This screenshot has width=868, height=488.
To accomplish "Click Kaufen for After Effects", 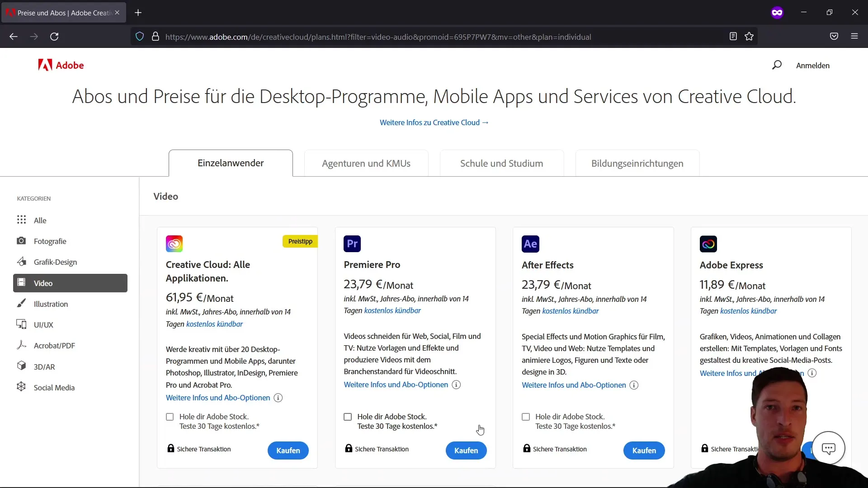I will [x=644, y=450].
